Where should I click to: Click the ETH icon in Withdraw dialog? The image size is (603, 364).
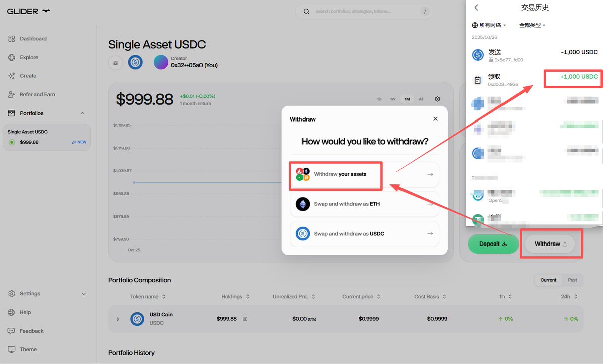(x=303, y=204)
